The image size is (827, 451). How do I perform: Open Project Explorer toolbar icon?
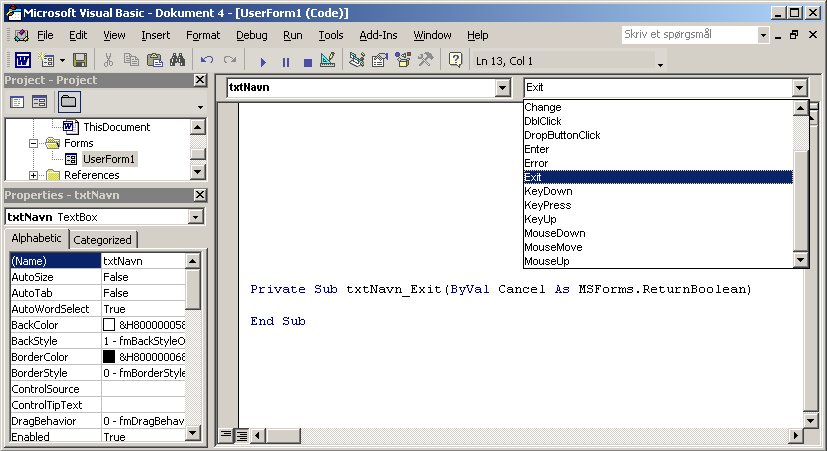[x=357, y=60]
